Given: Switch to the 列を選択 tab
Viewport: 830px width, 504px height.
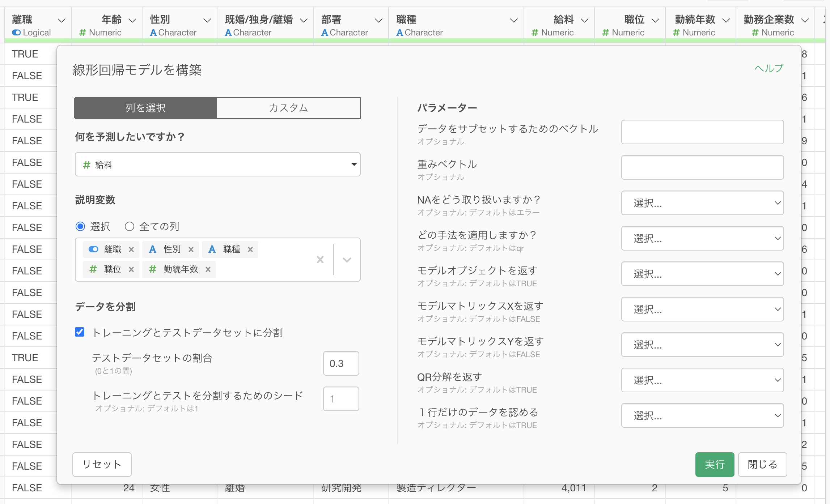Looking at the screenshot, I should click(145, 108).
